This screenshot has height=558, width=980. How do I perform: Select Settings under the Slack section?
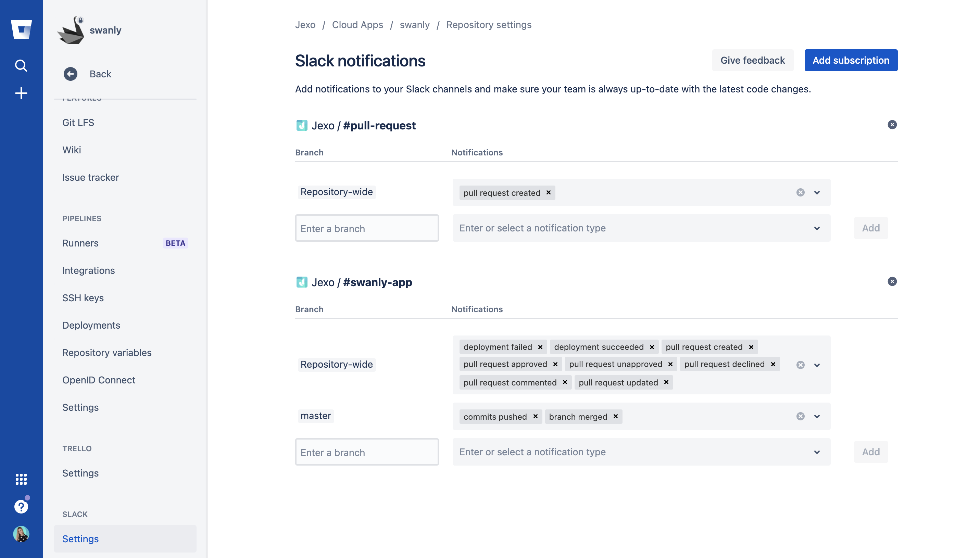pyautogui.click(x=80, y=538)
